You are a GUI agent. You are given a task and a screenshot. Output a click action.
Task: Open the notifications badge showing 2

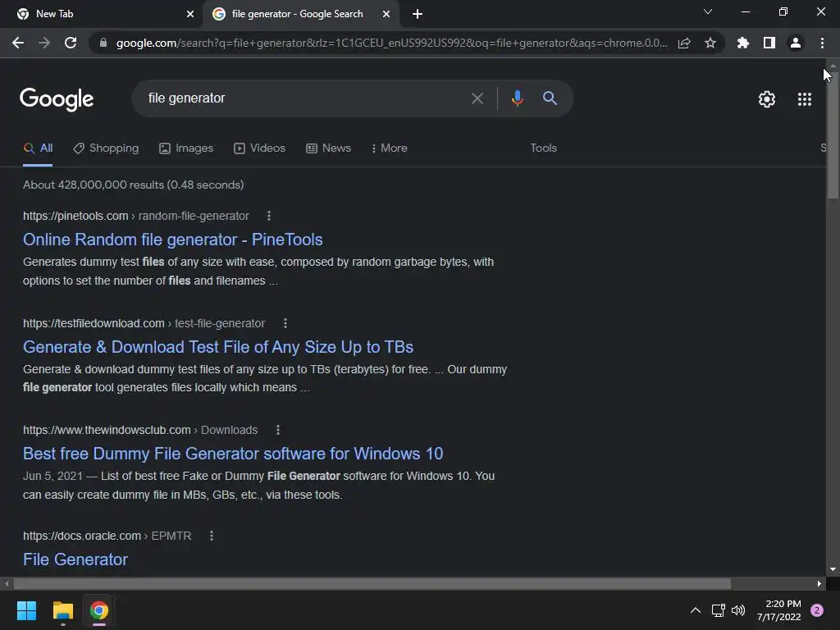[x=817, y=610]
